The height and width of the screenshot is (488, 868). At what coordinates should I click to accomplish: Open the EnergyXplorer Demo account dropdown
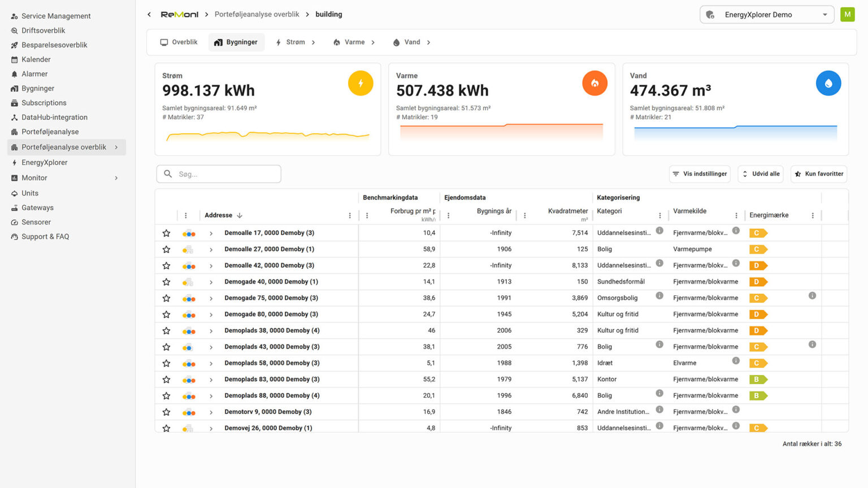click(x=767, y=15)
